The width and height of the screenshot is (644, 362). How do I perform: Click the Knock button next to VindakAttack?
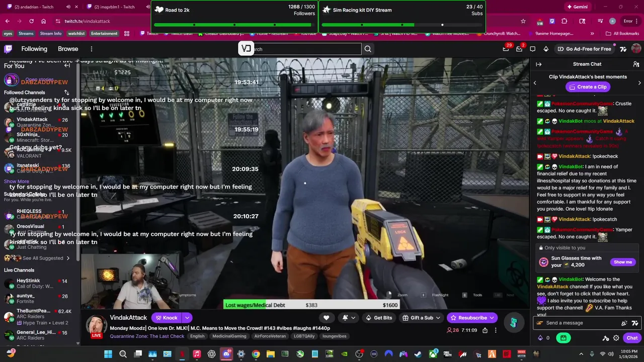click(166, 318)
